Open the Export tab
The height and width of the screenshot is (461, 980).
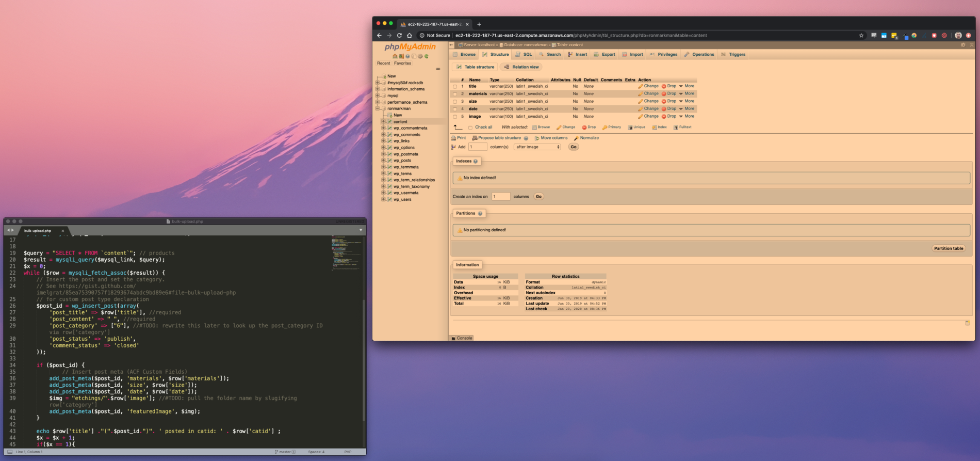click(x=605, y=54)
